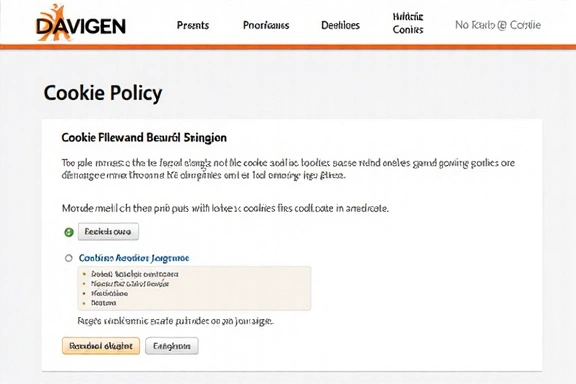Go to the Deehioes nav item
Image resolution: width=576 pixels, height=384 pixels.
coord(340,25)
